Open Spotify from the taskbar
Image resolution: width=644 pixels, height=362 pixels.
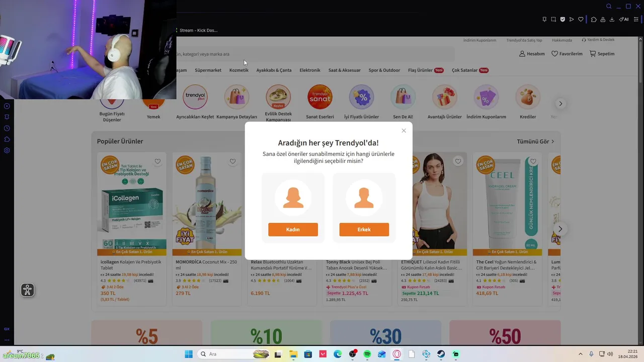(x=367, y=354)
